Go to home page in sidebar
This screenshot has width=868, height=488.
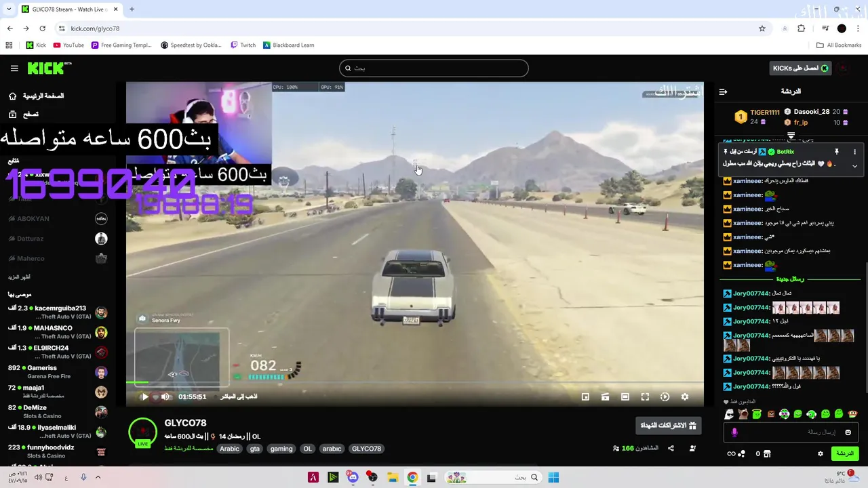pyautogui.click(x=36, y=96)
